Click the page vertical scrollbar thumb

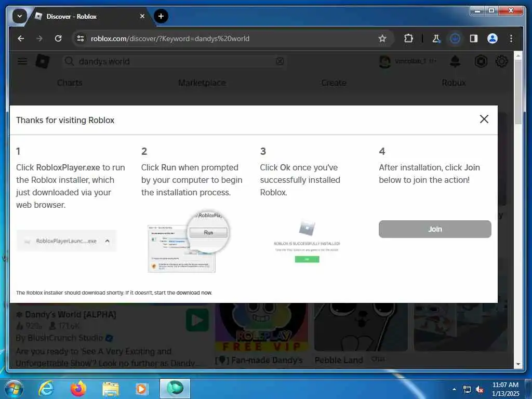(518, 92)
